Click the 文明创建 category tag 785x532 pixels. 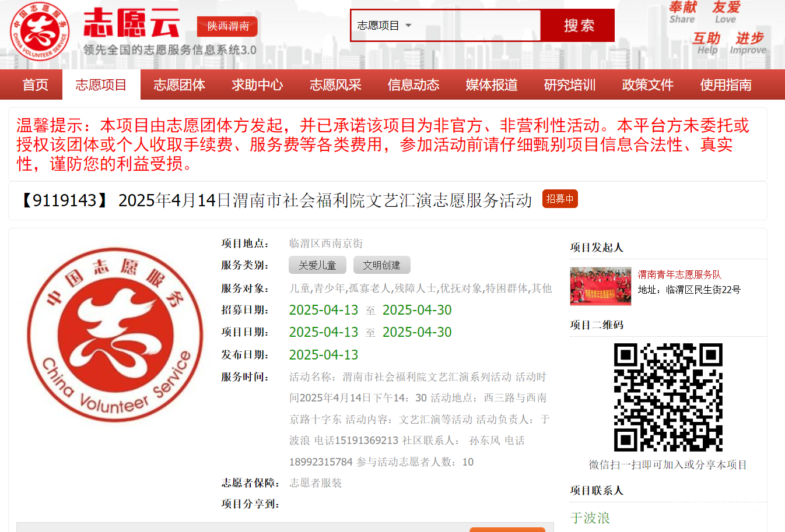[x=381, y=265]
